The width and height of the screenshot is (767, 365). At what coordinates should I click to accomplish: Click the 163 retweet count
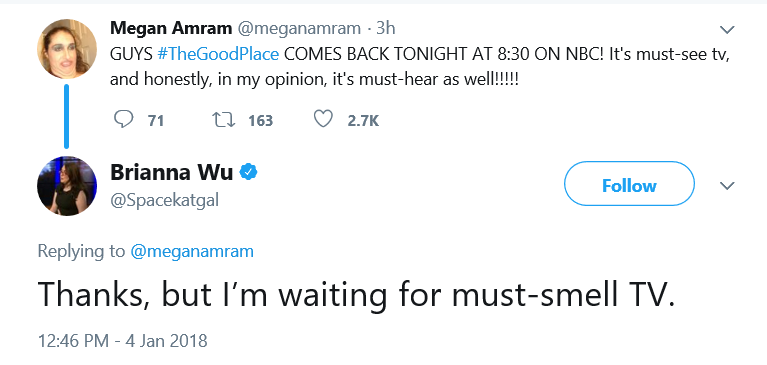pyautogui.click(x=260, y=120)
